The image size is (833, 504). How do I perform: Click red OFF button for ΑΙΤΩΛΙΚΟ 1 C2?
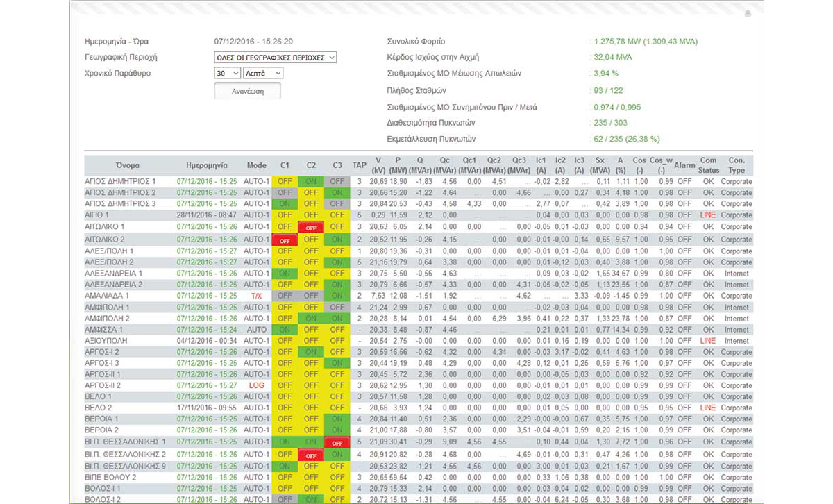click(311, 228)
